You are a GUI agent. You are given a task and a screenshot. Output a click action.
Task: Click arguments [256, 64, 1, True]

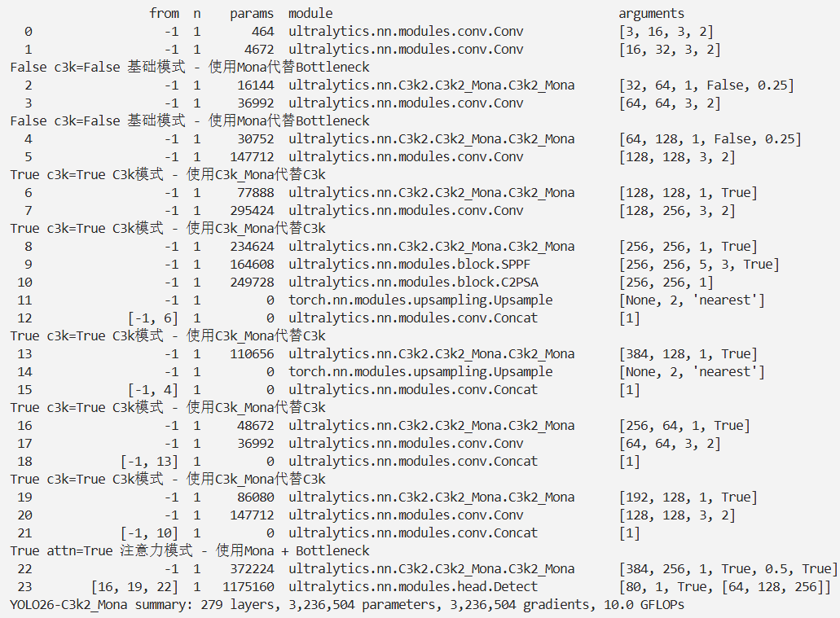(x=684, y=426)
